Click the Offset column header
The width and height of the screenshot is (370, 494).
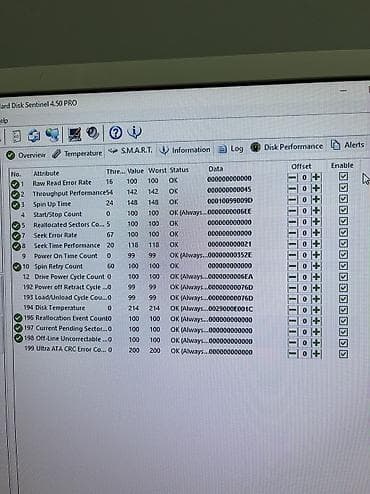301,166
